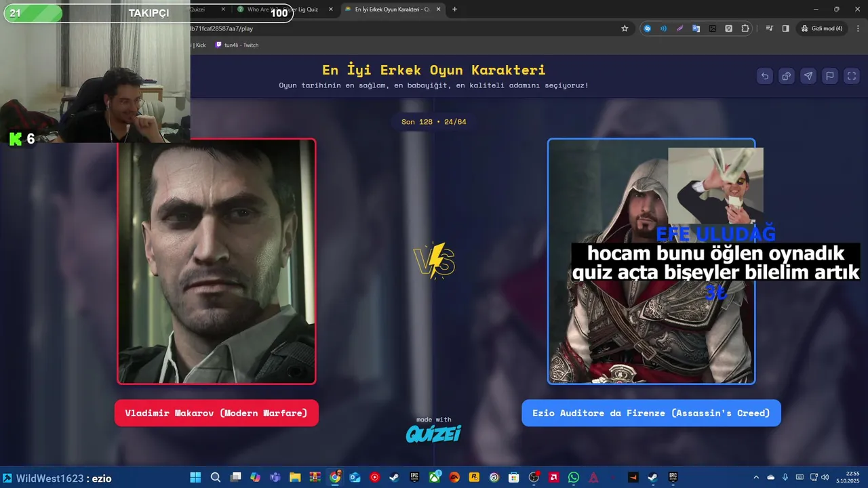Open the EA app from the taskbar
This screenshot has height=488, width=868.
coord(454,477)
